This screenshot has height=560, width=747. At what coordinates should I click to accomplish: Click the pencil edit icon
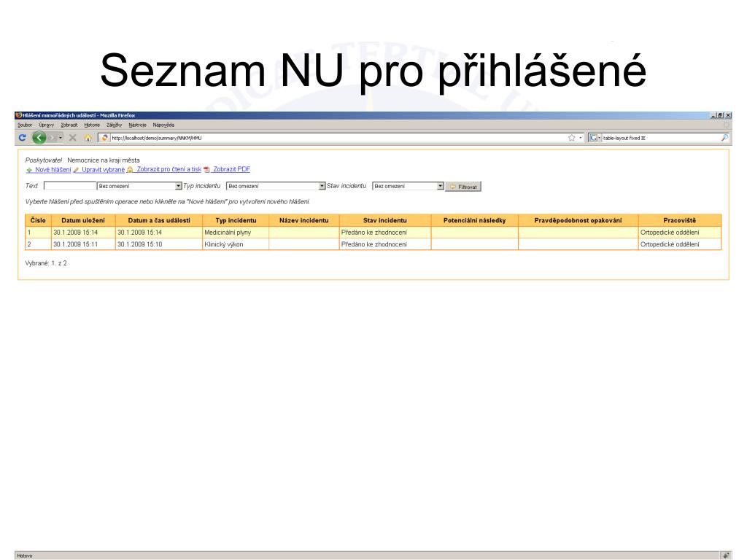[76, 170]
